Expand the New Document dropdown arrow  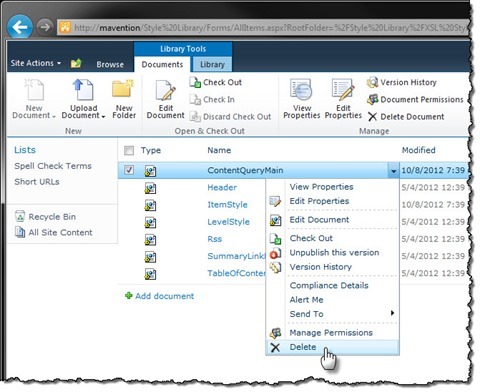[x=53, y=117]
